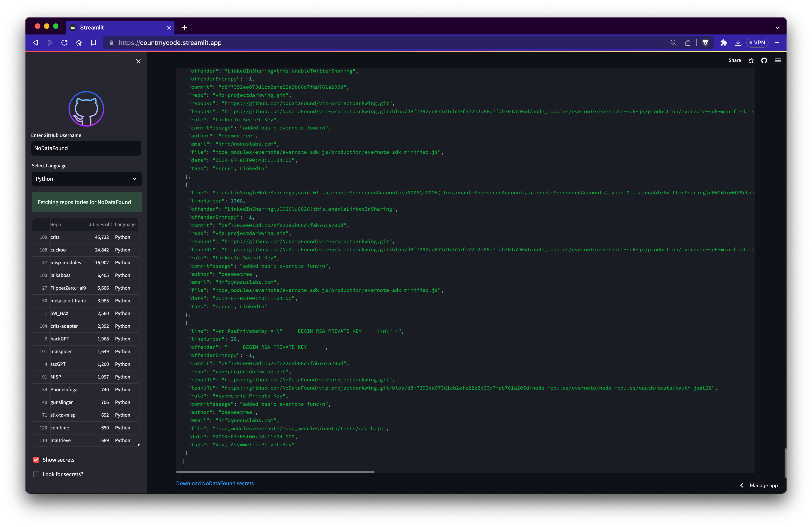Open GitHub repo icon in toolbar

[x=764, y=61]
